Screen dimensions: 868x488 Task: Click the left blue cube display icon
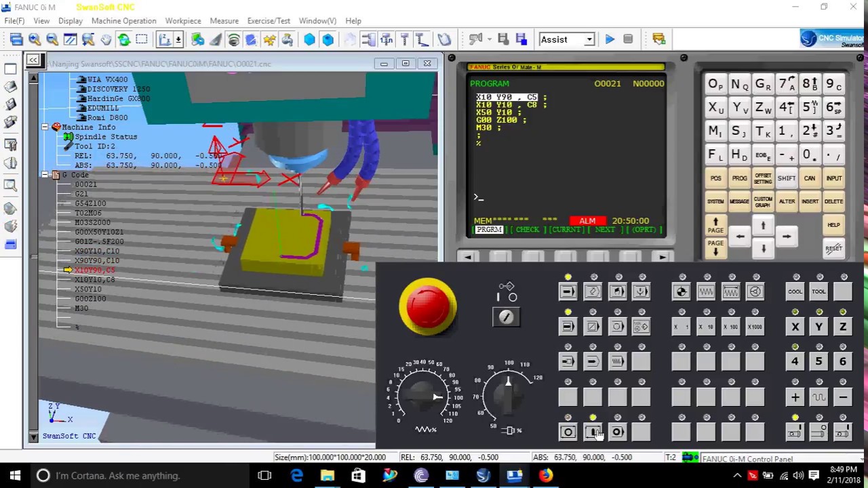(309, 39)
